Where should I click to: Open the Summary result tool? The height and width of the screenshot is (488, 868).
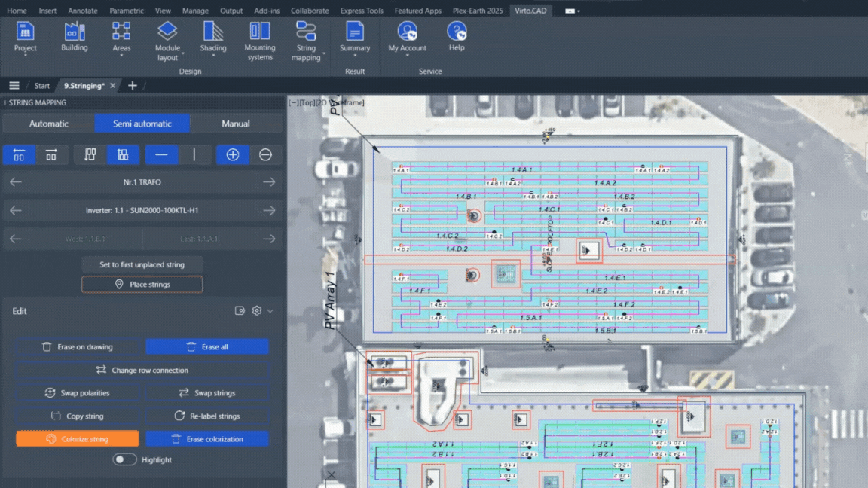(355, 38)
